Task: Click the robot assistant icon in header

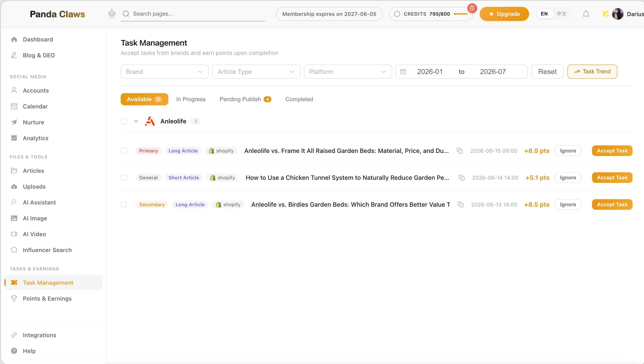Action: 112,13
